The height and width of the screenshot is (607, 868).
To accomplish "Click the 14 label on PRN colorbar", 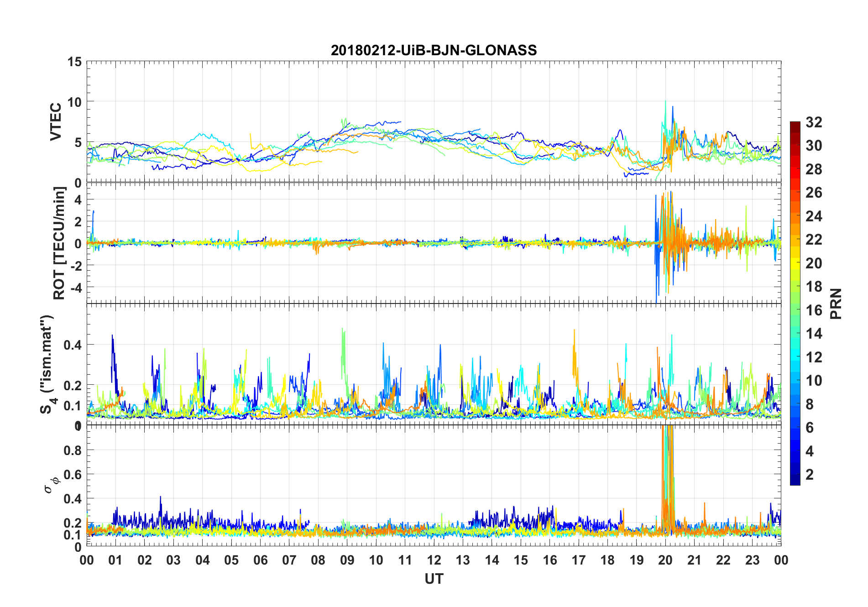I will [814, 334].
